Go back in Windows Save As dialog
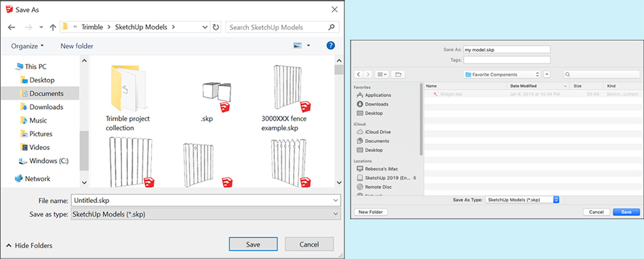Viewport: 644px width, 259px height. click(12, 27)
